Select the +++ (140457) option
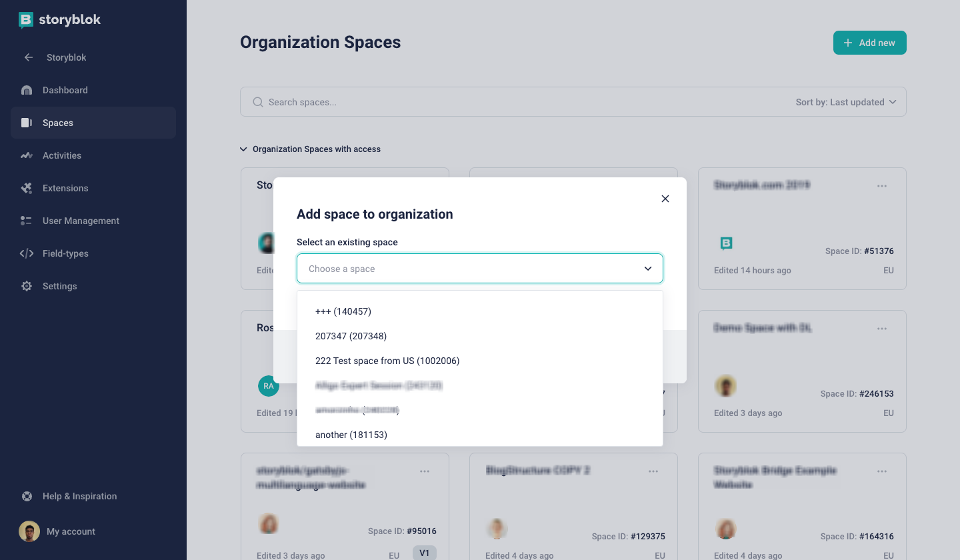The height and width of the screenshot is (560, 960). 480,311
